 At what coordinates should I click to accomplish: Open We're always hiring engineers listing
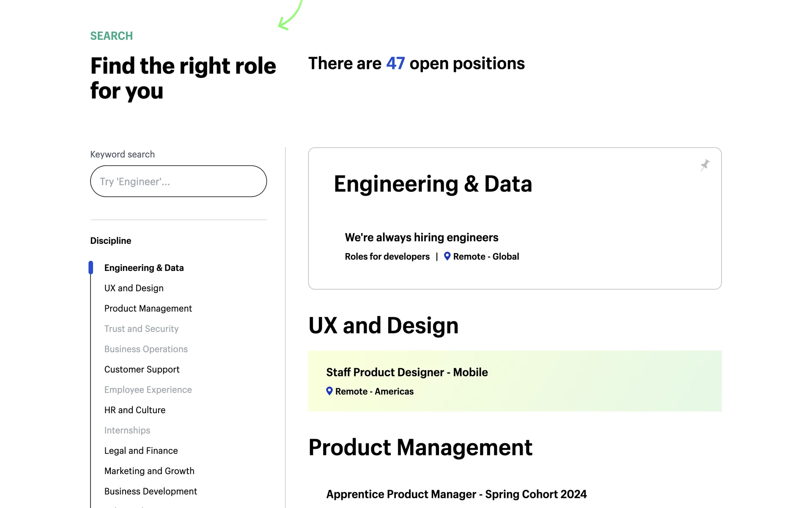[421, 237]
